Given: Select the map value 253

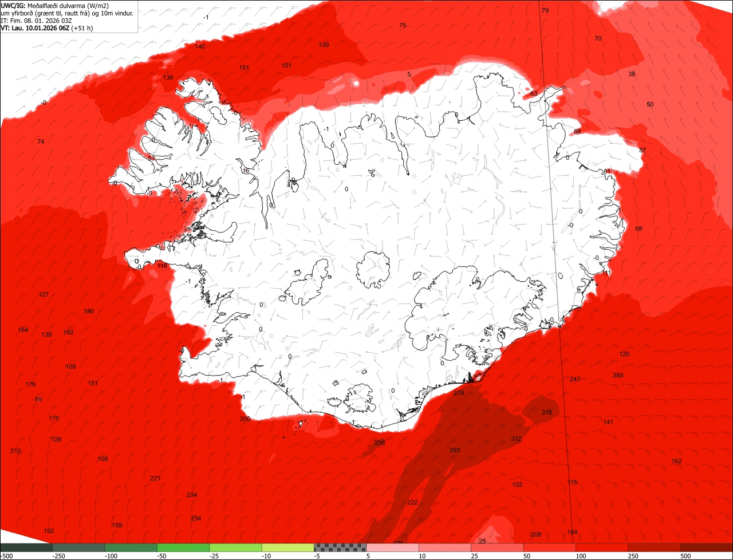Looking at the screenshot, I should tap(618, 376).
